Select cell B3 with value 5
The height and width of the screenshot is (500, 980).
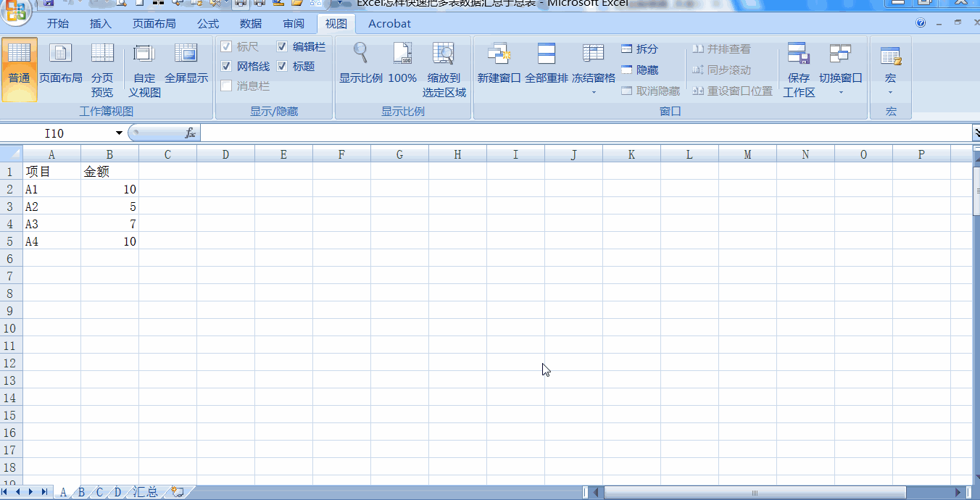109,207
